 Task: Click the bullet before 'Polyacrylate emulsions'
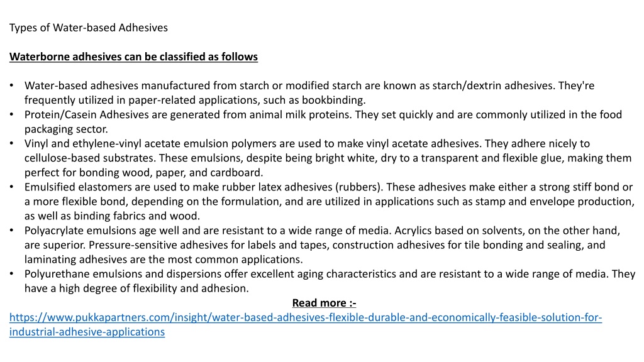pos(11,230)
